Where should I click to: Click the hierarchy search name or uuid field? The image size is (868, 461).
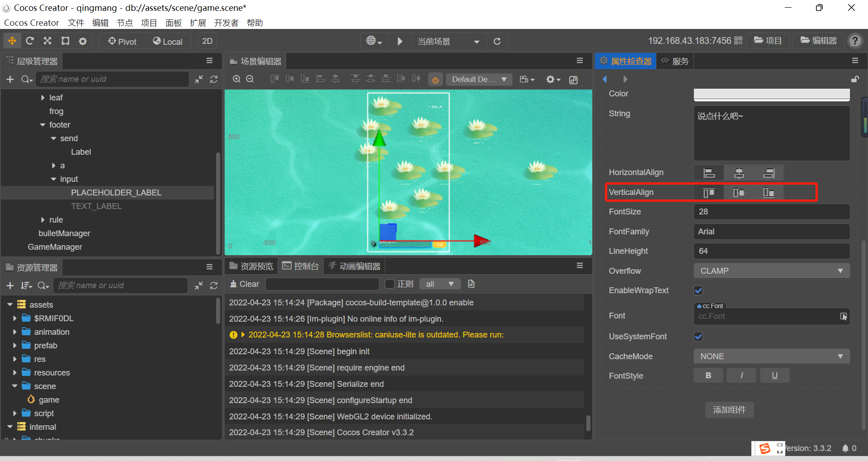pos(112,79)
